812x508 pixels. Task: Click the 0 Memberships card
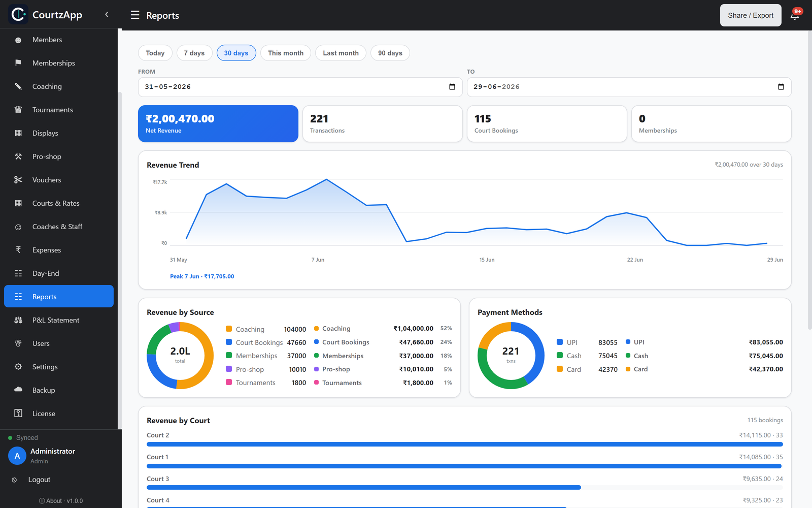click(712, 123)
